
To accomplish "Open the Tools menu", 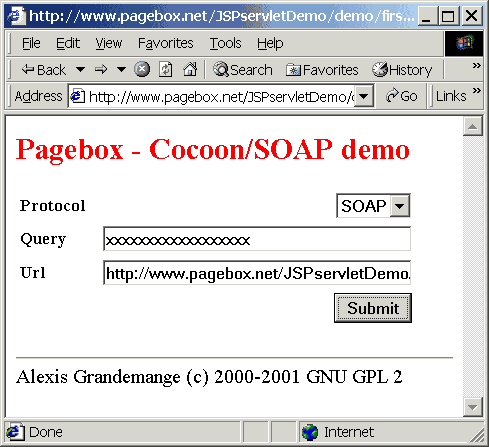I will 225,43.
